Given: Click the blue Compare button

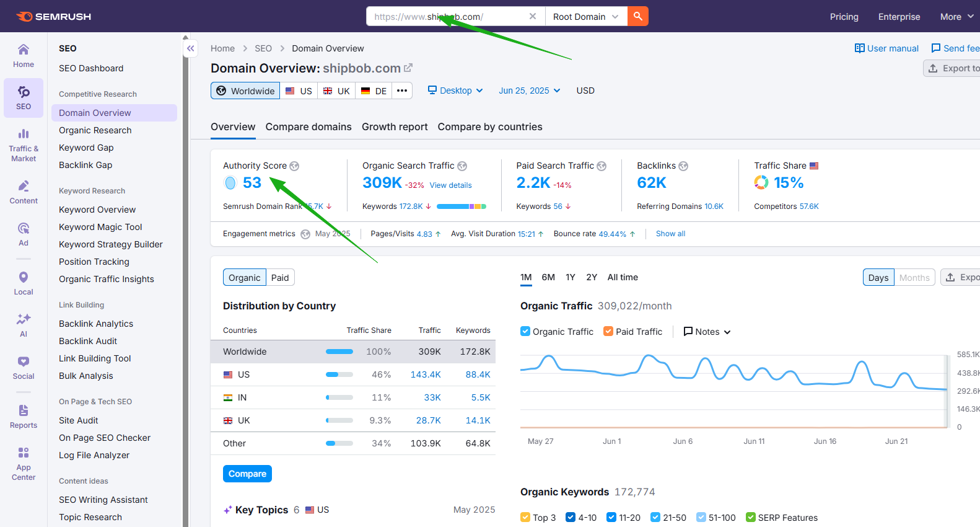Looking at the screenshot, I should coord(247,474).
